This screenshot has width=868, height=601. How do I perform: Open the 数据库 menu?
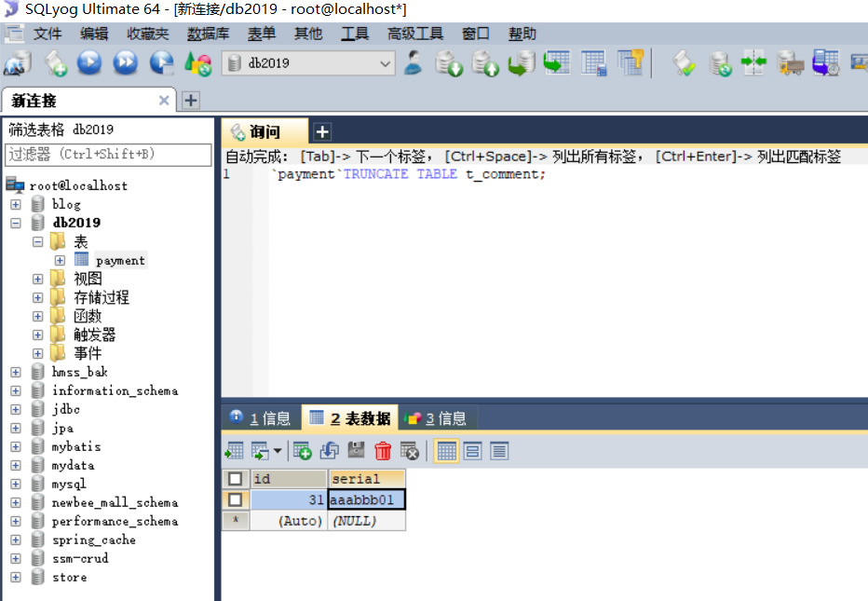point(208,34)
